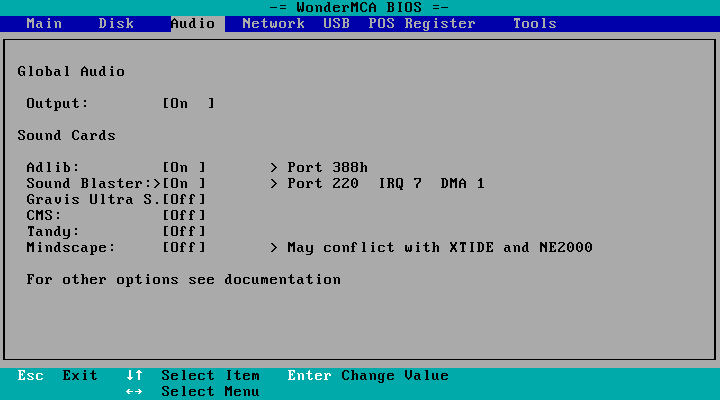Click the Global Audio heading
This screenshot has height=400, width=720.
pyautogui.click(x=71, y=71)
